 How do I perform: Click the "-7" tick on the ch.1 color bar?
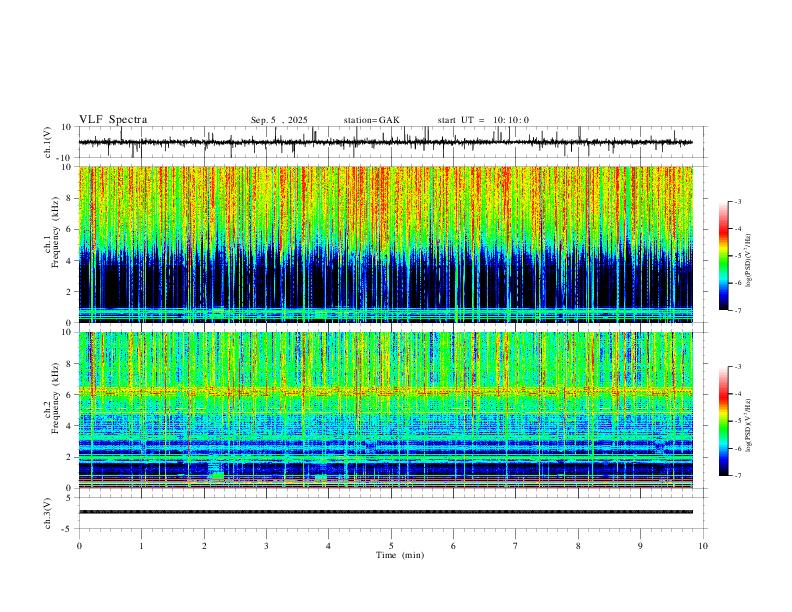tap(738, 310)
